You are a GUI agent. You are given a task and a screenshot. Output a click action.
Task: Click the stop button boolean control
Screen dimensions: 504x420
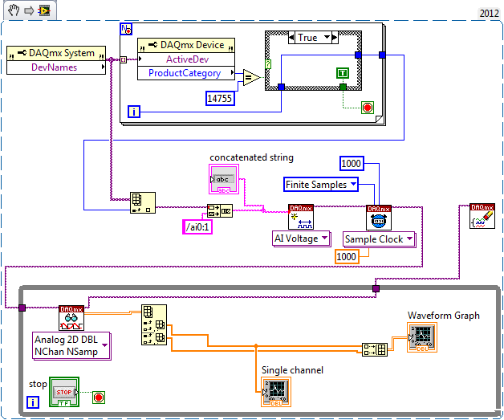click(x=64, y=392)
